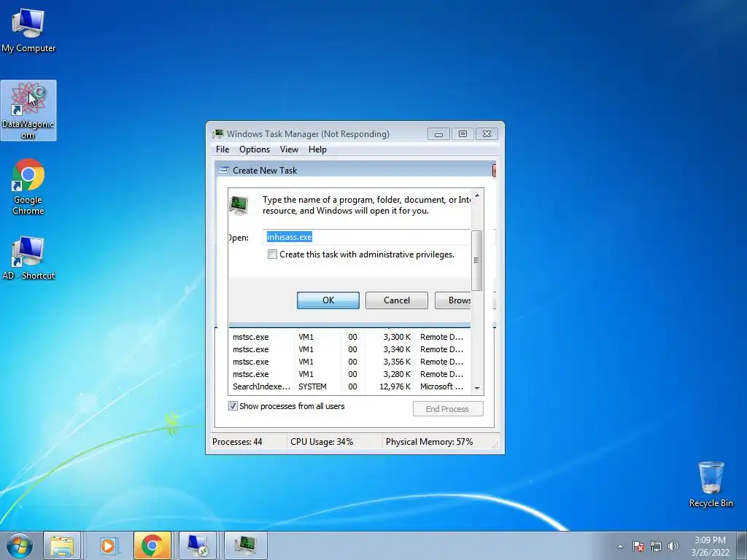This screenshot has height=560, width=747.
Task: Show hidden system tray icons
Action: (620, 546)
